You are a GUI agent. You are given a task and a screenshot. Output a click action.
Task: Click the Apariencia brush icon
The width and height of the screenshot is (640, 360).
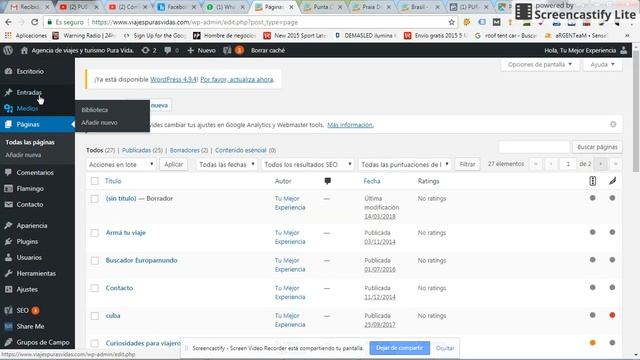click(9, 225)
